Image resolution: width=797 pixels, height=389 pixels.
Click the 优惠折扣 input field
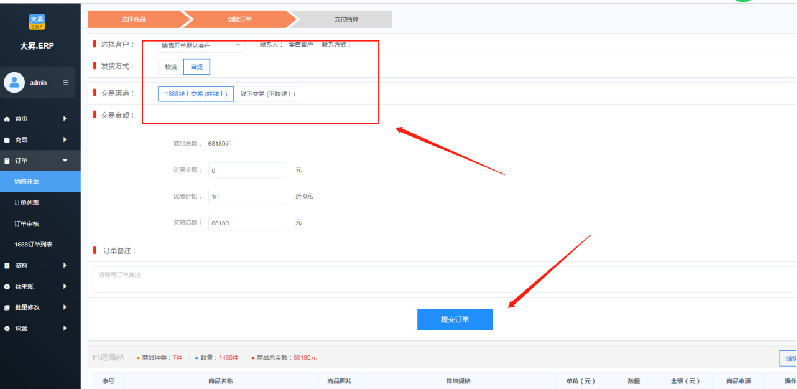click(248, 196)
